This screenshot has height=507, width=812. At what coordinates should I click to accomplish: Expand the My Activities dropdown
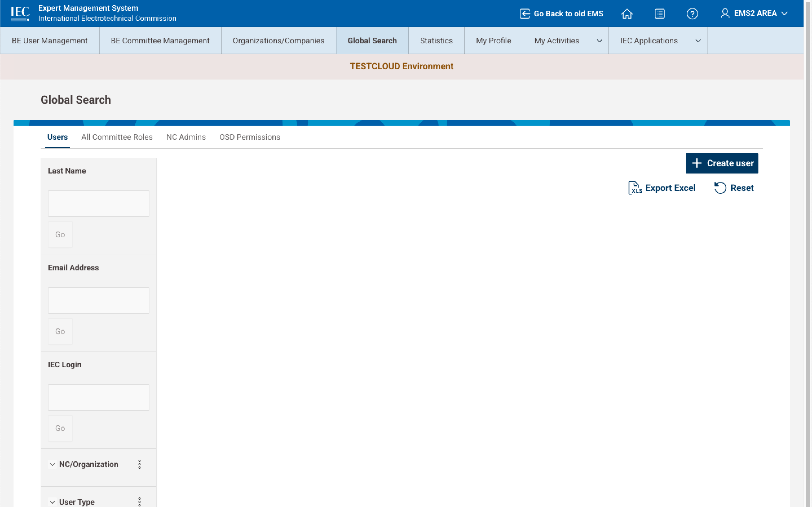(x=599, y=41)
